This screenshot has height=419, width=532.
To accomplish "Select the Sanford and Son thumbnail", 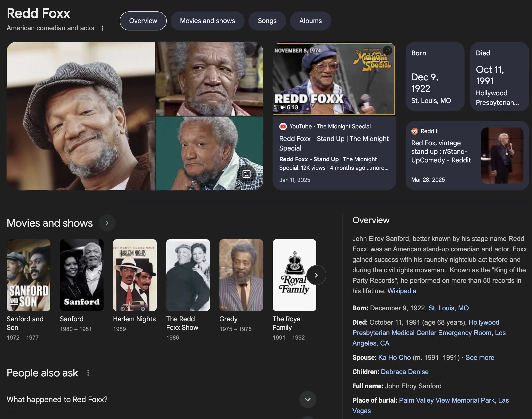I will pyautogui.click(x=28, y=275).
